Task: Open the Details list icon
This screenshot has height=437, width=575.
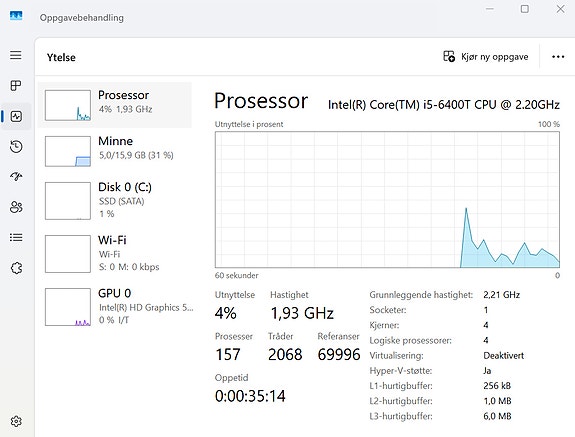Action: tap(16, 238)
